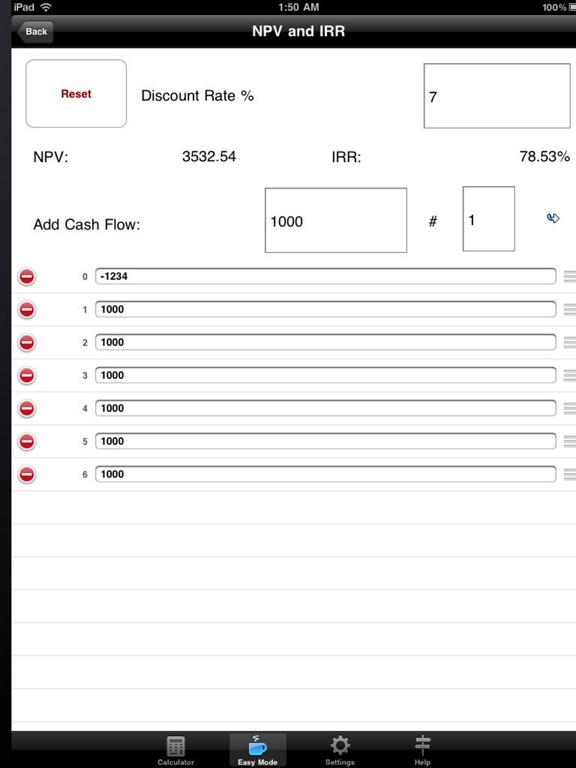This screenshot has width=576, height=768.
Task: Delete cash flow row 6
Action: tap(27, 474)
